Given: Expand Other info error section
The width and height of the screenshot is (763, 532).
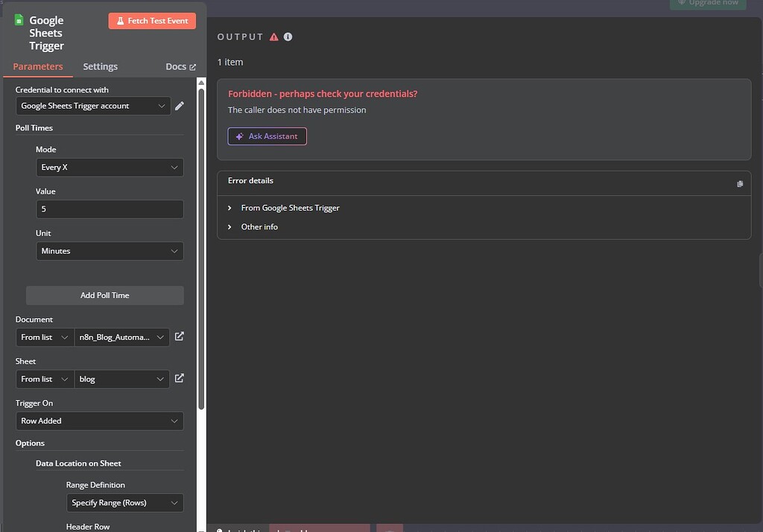Looking at the screenshot, I should [x=259, y=227].
